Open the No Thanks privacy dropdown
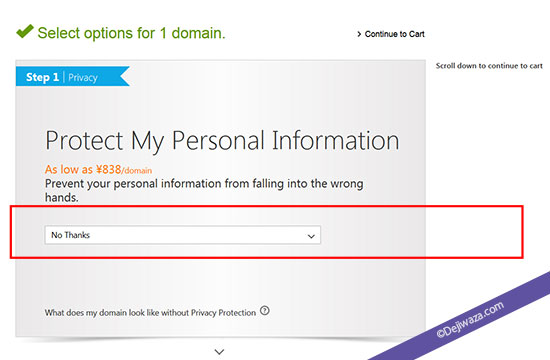550x360 pixels. (182, 235)
